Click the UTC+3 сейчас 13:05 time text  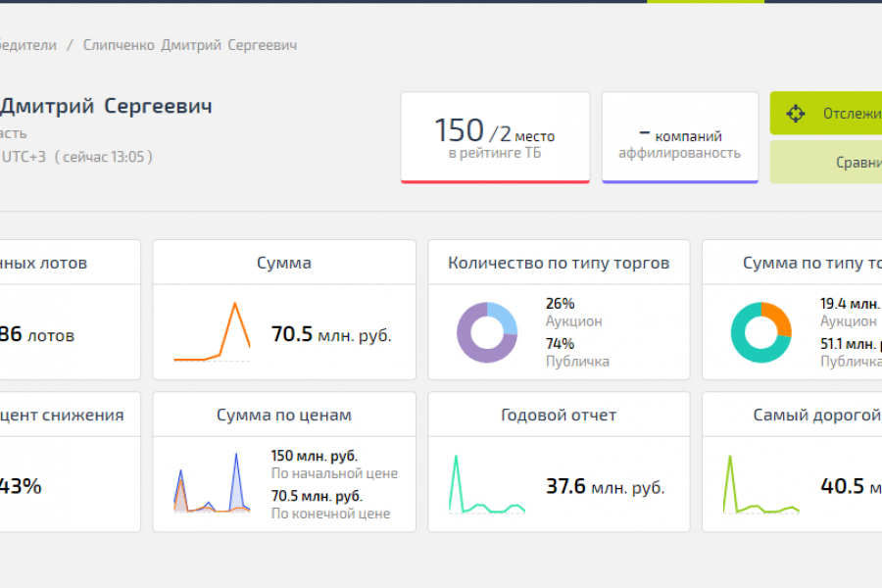76,157
